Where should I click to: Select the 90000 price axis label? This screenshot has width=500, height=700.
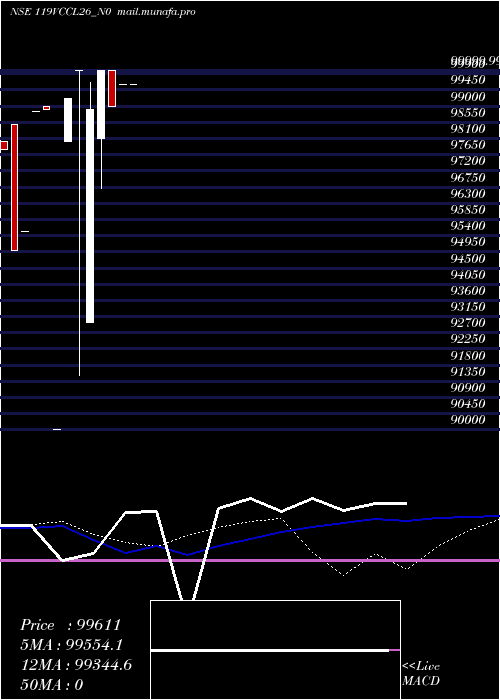(x=468, y=420)
